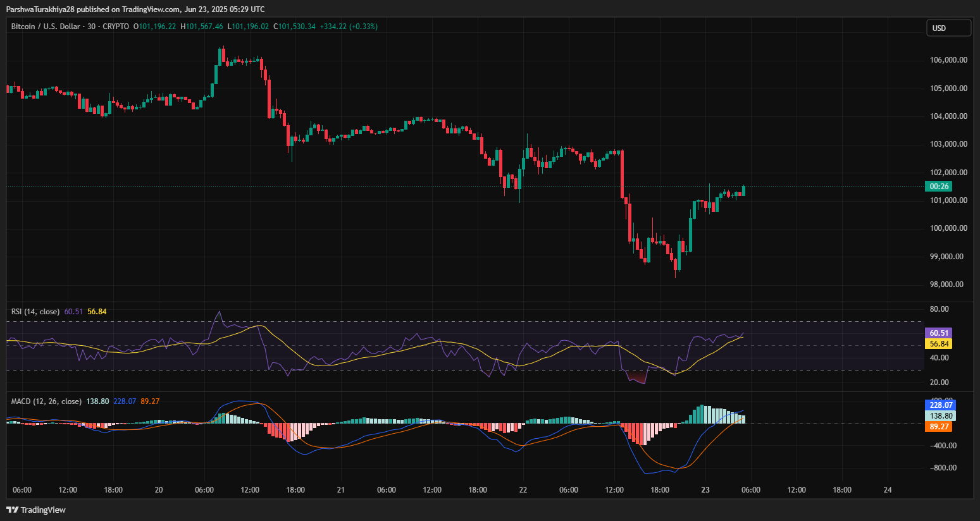The height and width of the screenshot is (521, 980).
Task: Click the green 00:26 countdown price tag
Action: point(939,187)
